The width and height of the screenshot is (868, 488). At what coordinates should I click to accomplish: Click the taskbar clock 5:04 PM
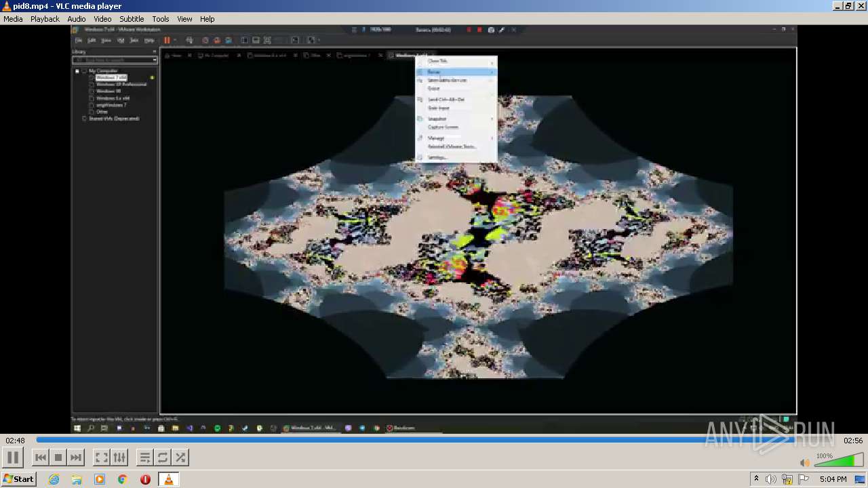pos(833,479)
